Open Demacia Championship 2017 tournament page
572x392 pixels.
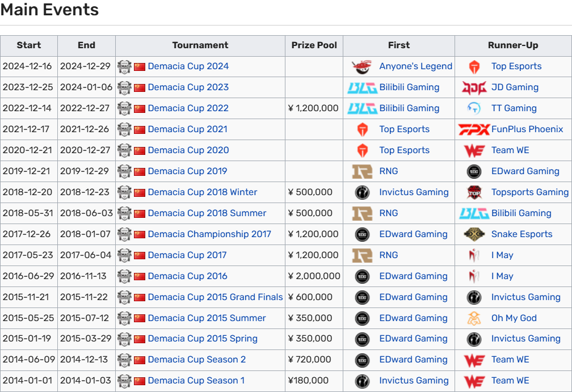[x=209, y=234]
